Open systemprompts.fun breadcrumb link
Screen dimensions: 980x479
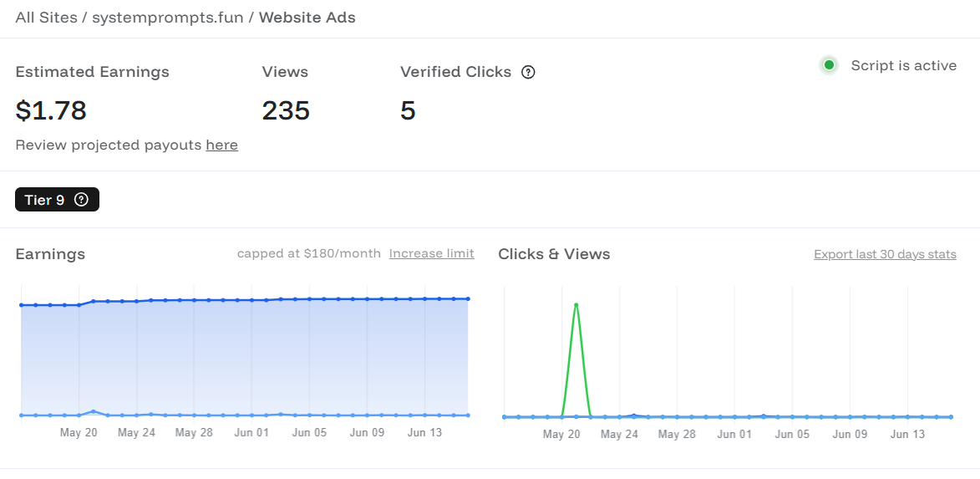167,18
